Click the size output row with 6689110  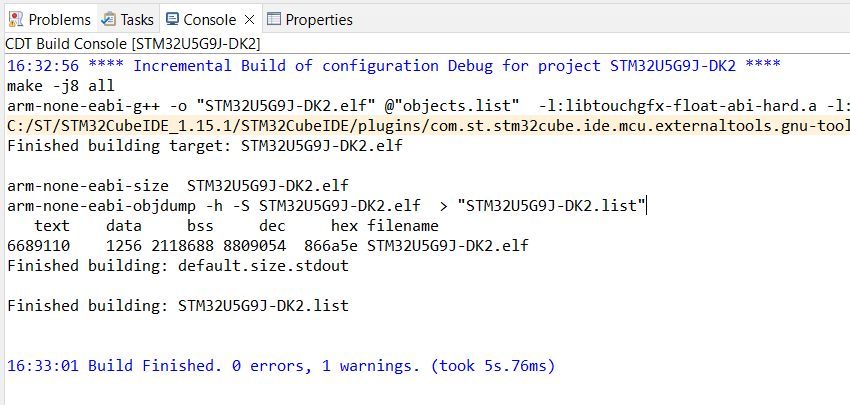pos(267,246)
